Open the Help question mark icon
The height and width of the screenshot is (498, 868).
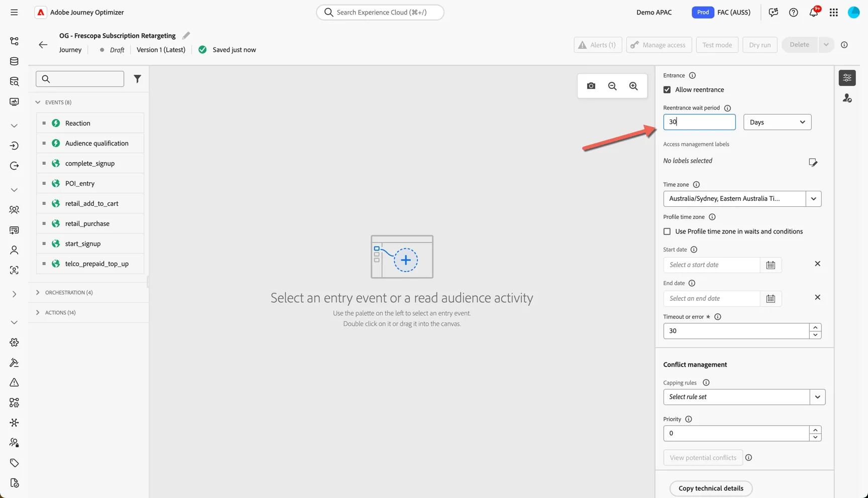click(794, 12)
